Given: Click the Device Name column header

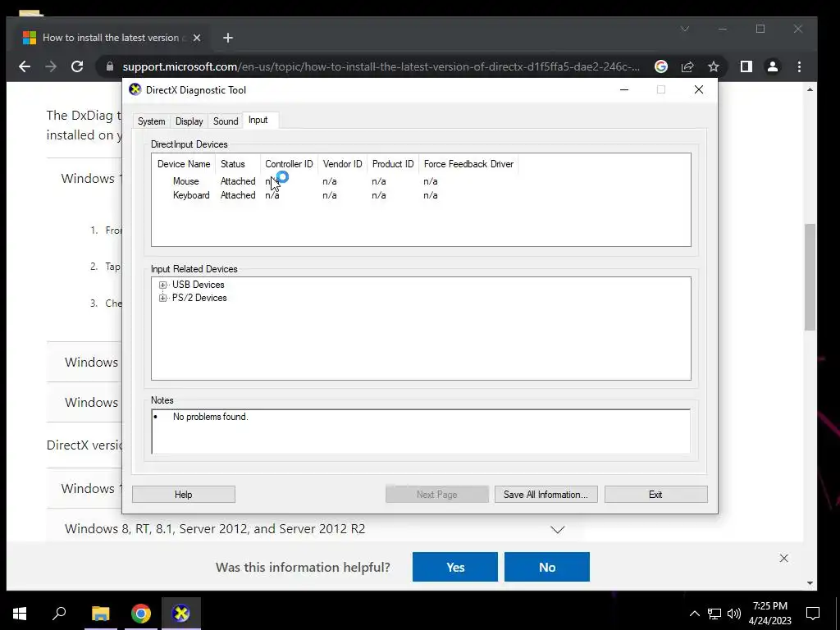Looking at the screenshot, I should tap(184, 164).
